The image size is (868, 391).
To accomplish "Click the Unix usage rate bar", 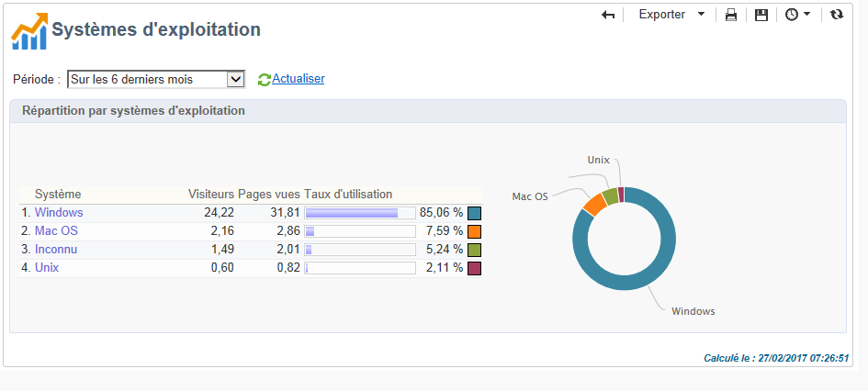I will [360, 268].
